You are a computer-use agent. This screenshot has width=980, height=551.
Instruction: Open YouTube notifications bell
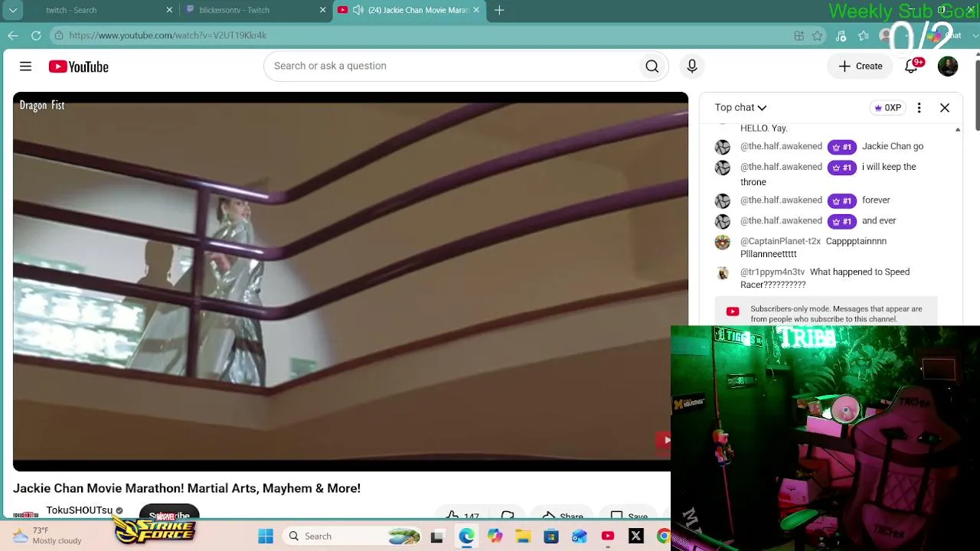(x=911, y=67)
